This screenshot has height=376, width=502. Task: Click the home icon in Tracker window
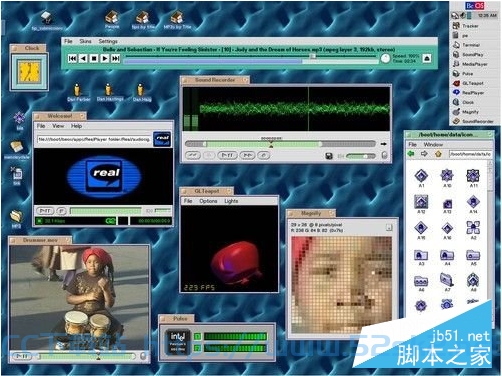pos(438,154)
